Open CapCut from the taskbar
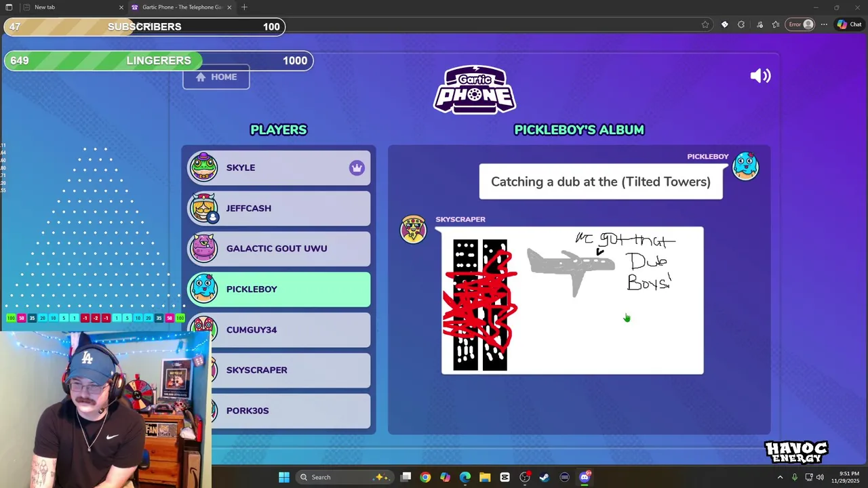This screenshot has width=868, height=488. pos(505,477)
